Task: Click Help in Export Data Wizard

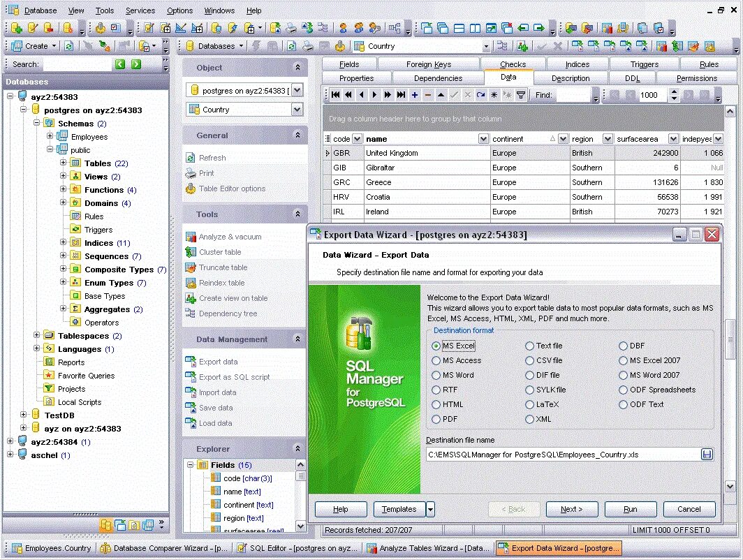Action: pyautogui.click(x=340, y=509)
